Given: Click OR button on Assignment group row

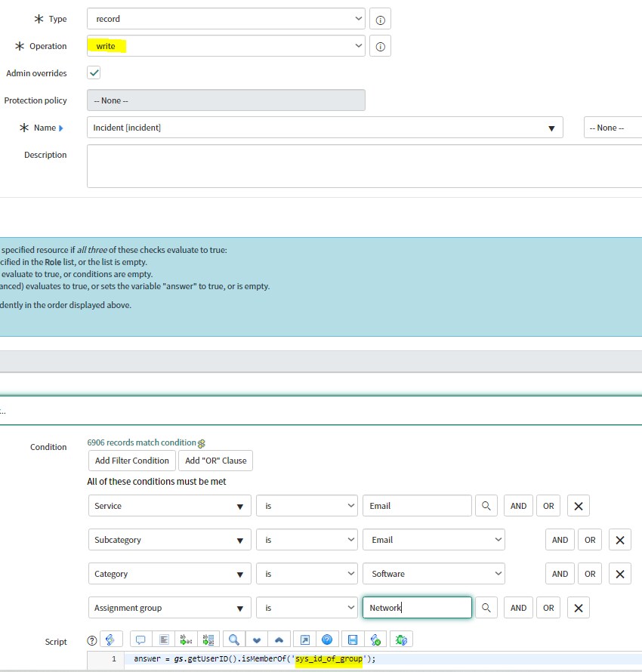Looking at the screenshot, I should pos(548,608).
